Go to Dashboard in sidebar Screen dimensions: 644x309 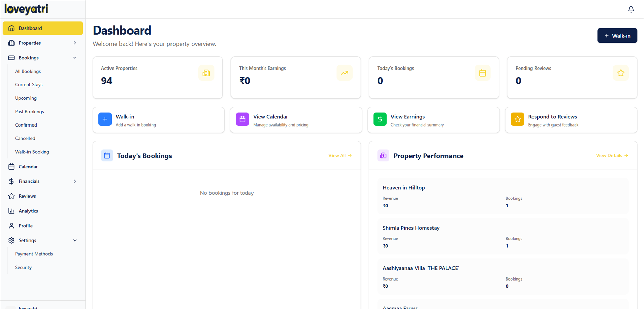coord(43,28)
